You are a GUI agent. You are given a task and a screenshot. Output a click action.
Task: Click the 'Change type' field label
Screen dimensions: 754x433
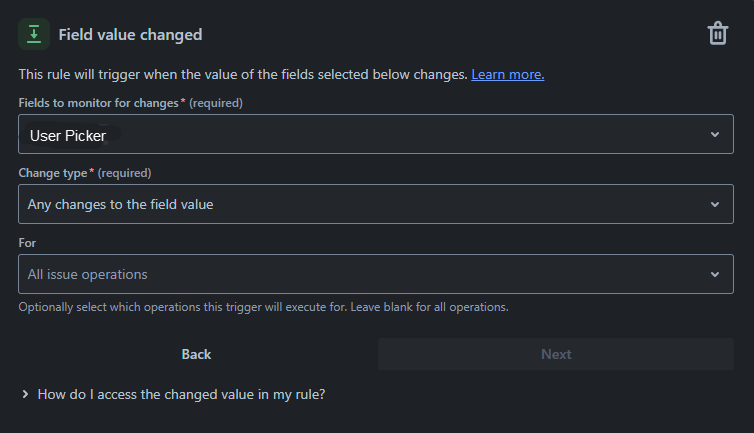pyautogui.click(x=53, y=173)
